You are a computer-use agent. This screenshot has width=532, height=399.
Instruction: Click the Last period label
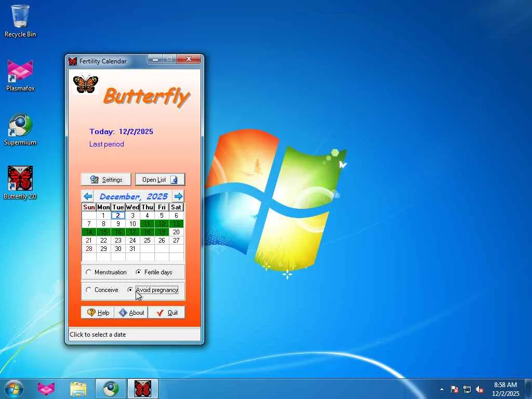(107, 144)
